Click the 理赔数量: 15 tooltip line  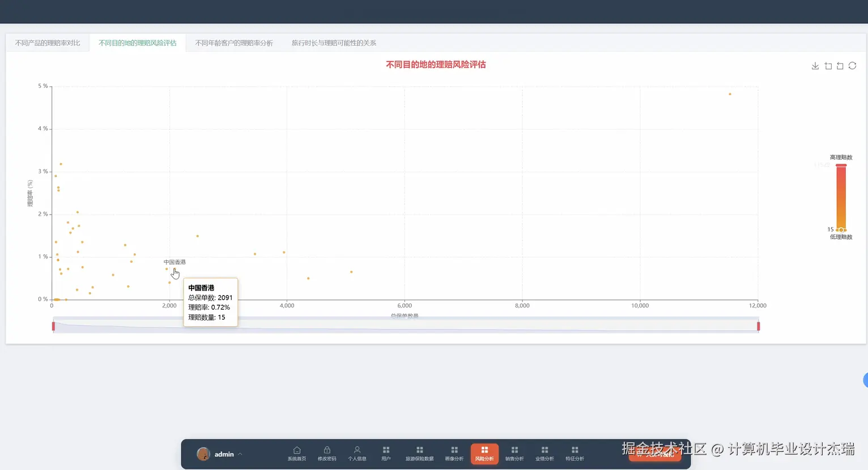[x=207, y=318]
